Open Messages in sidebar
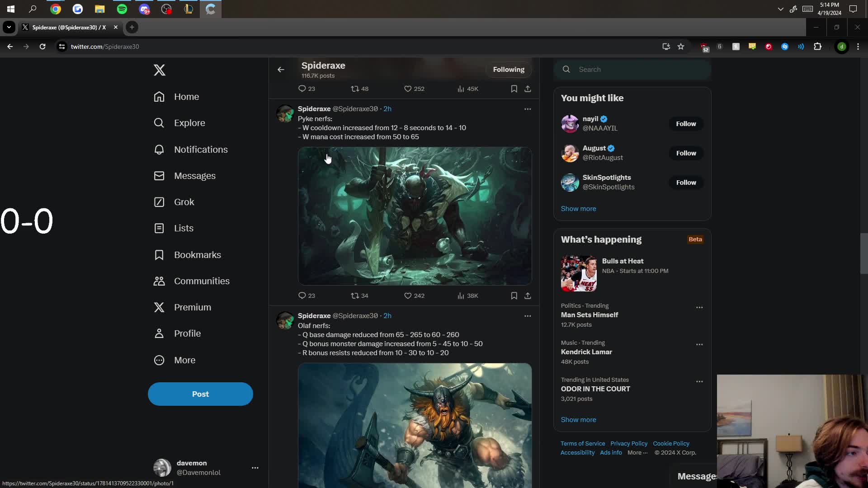This screenshot has width=868, height=488. 184,176
